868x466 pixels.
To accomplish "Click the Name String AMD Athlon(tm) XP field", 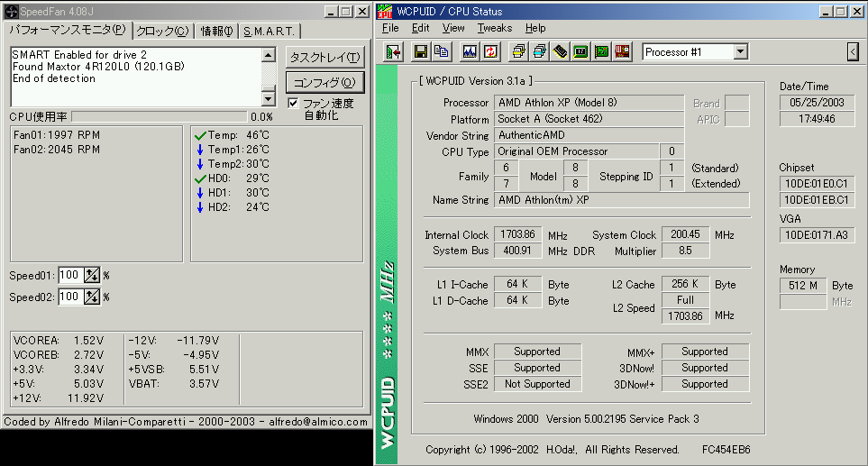I will tap(622, 200).
